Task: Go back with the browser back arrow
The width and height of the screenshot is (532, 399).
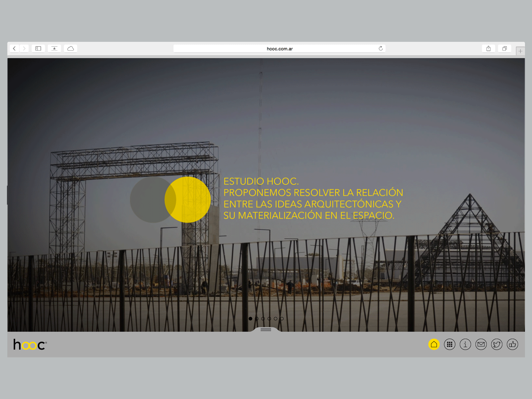Action: pyautogui.click(x=14, y=49)
